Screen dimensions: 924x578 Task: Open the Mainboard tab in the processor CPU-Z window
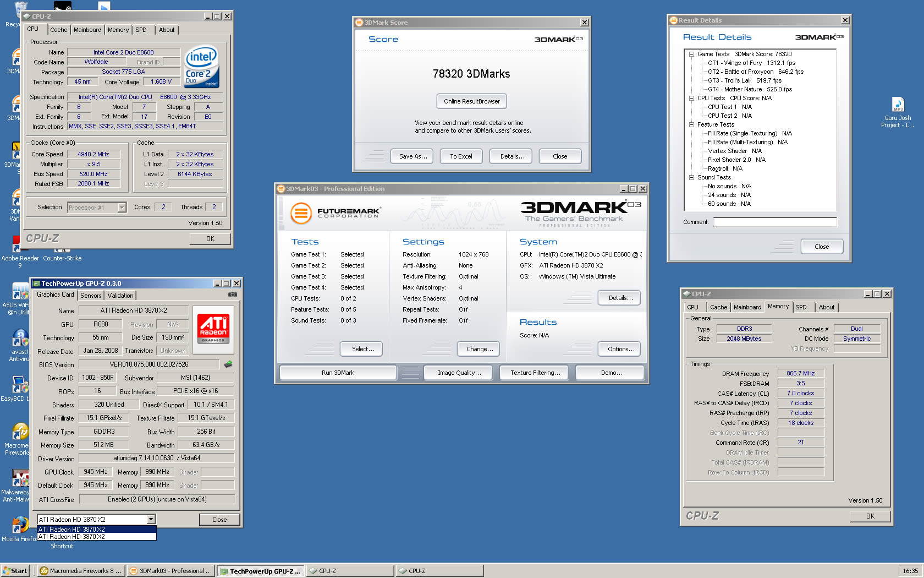[87, 30]
